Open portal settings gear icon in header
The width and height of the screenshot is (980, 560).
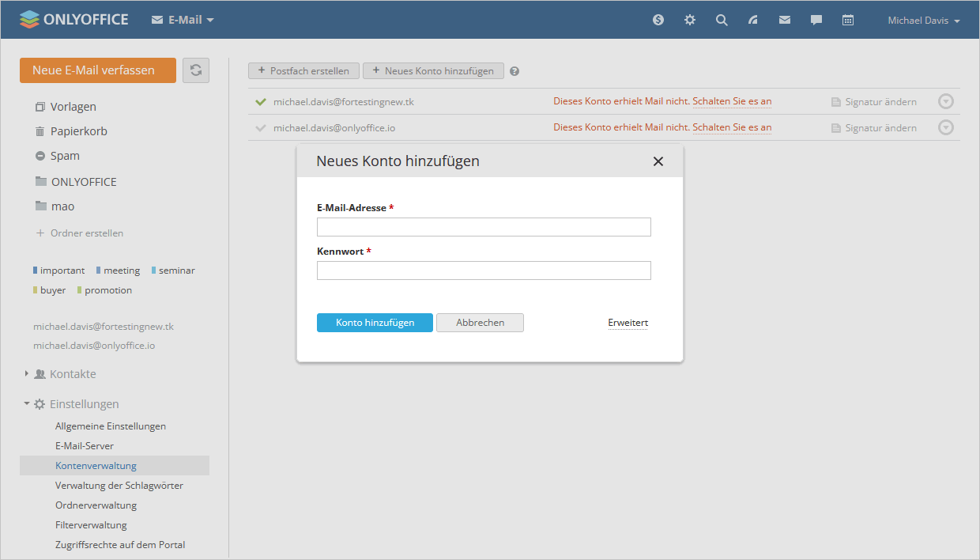point(690,21)
